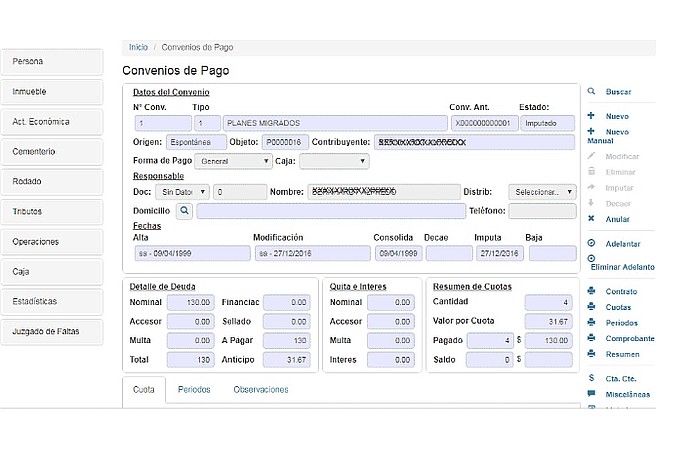
Task: Open the Inmueble sidebar menu
Action: [x=52, y=92]
